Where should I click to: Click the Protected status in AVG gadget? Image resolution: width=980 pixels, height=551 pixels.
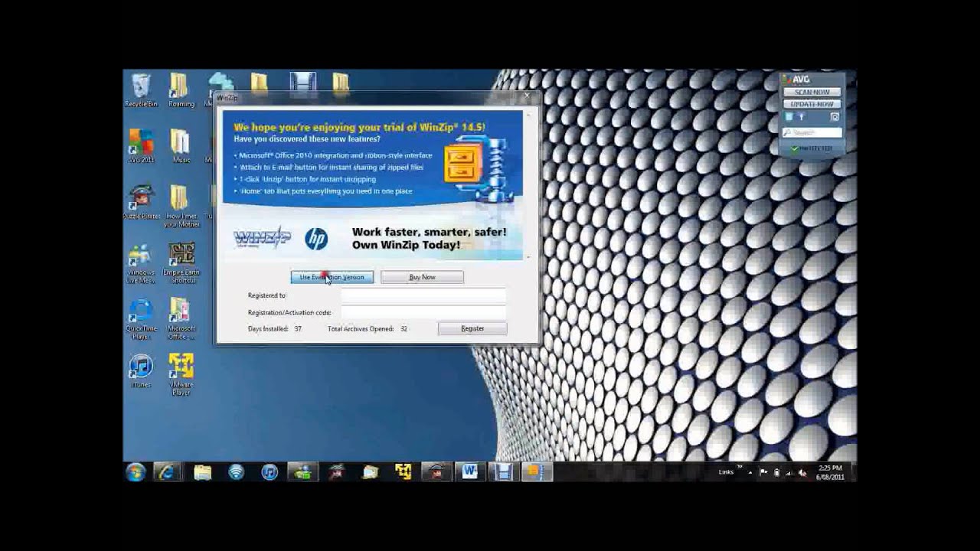pos(812,148)
